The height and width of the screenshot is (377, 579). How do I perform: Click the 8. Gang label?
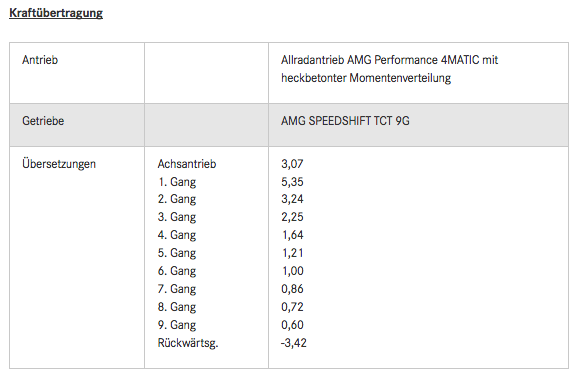pyautogui.click(x=177, y=307)
